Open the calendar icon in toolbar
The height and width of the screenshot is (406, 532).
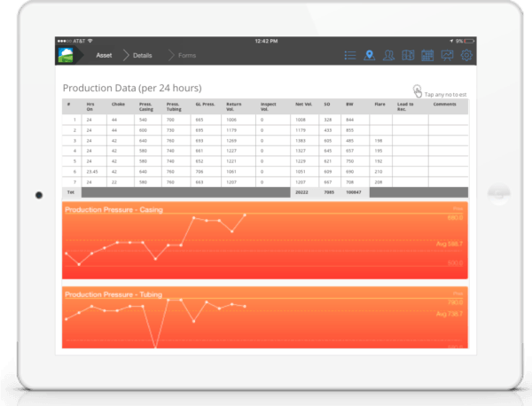tap(427, 55)
